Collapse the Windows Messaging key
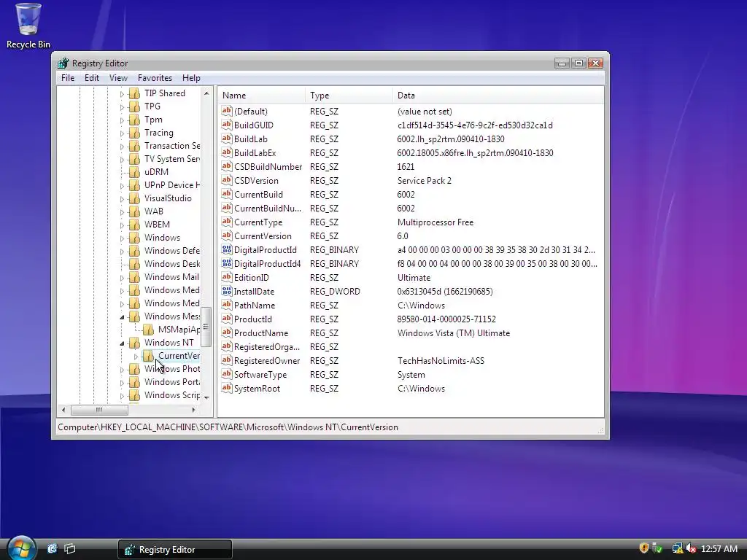Viewport: 747px width, 560px height. tap(122, 316)
